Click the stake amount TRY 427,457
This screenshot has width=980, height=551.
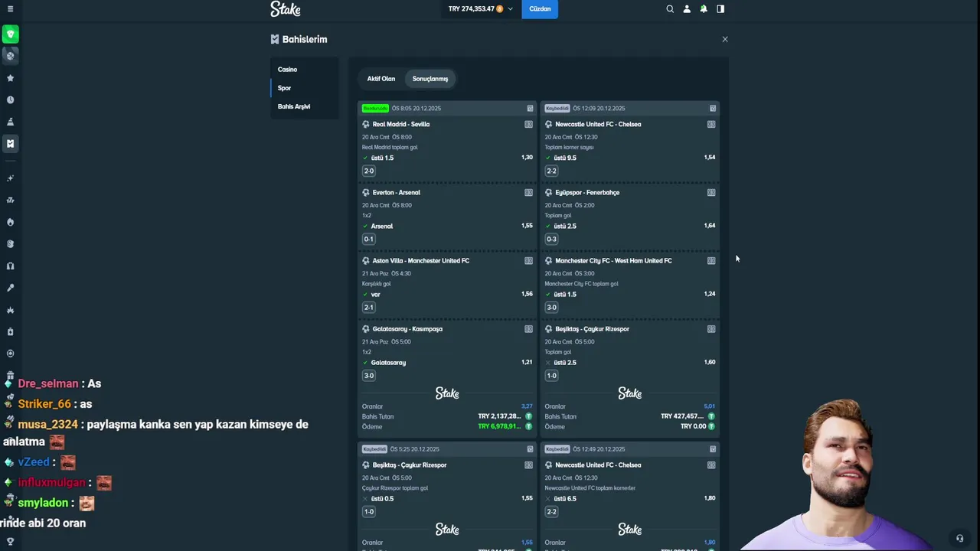coord(682,416)
